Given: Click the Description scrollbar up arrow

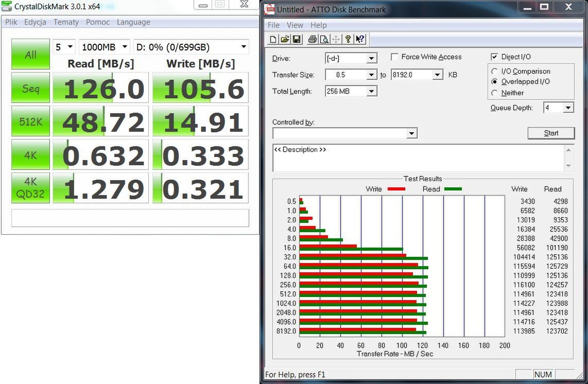Looking at the screenshot, I should pos(568,150).
